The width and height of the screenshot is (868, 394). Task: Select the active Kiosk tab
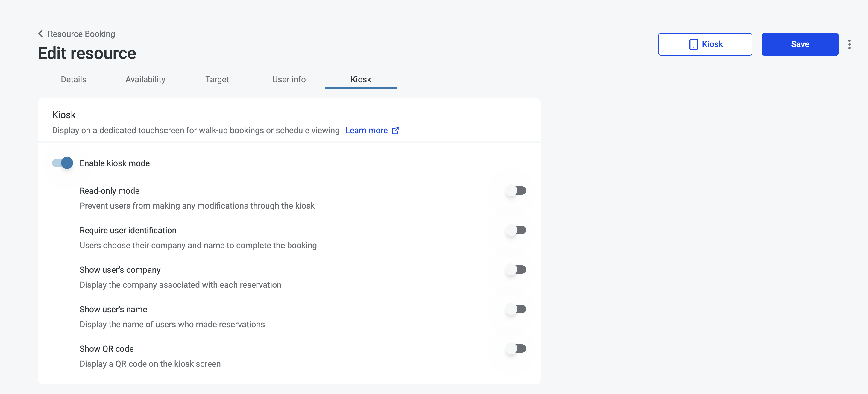click(361, 80)
